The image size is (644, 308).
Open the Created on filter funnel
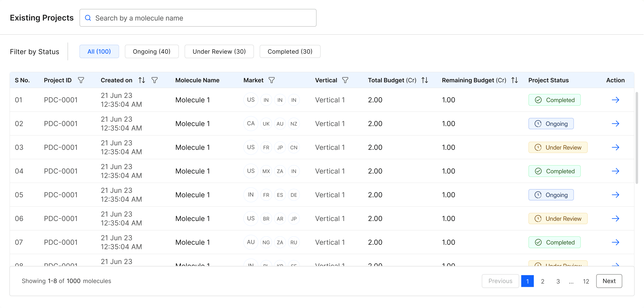click(x=154, y=80)
